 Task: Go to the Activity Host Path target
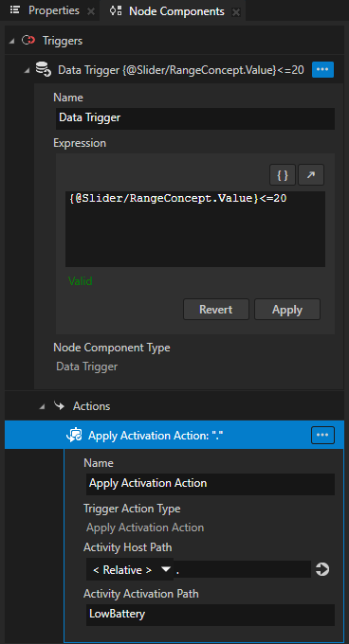(x=322, y=570)
